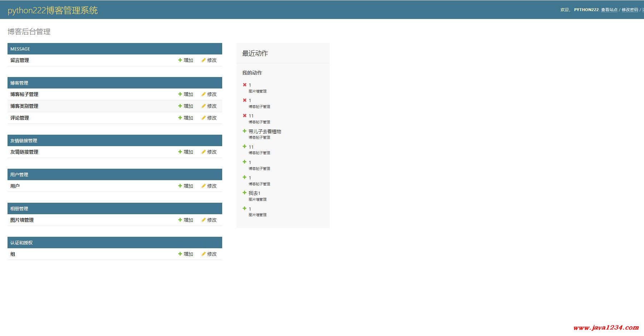
Task: Add a new 博客类别管理 item
Action: 186,106
